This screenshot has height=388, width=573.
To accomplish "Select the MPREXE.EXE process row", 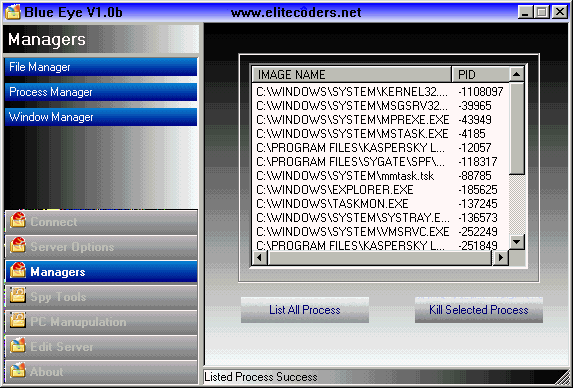I will 380,119.
